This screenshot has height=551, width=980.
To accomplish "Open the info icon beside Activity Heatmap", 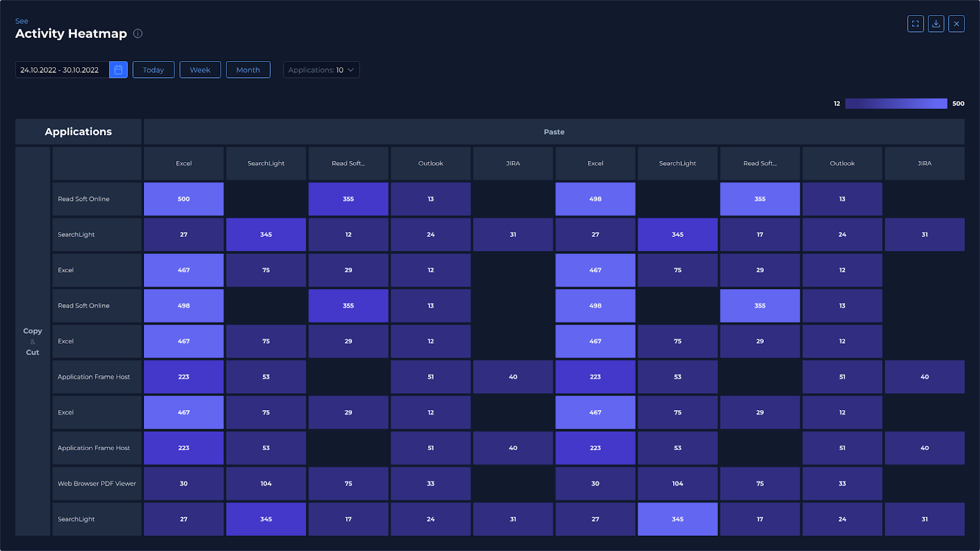I will (x=138, y=34).
